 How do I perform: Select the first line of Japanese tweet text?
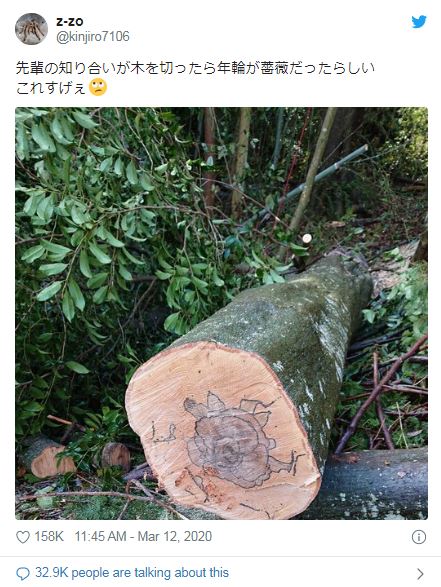195,68
